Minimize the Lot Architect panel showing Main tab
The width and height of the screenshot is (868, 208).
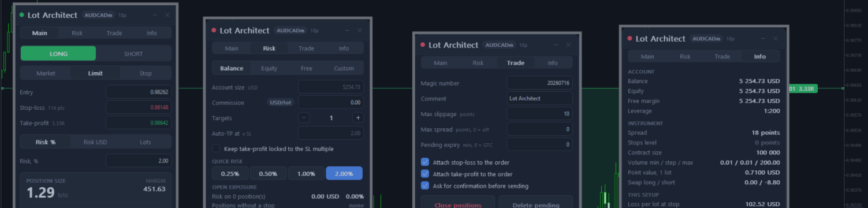click(155, 15)
